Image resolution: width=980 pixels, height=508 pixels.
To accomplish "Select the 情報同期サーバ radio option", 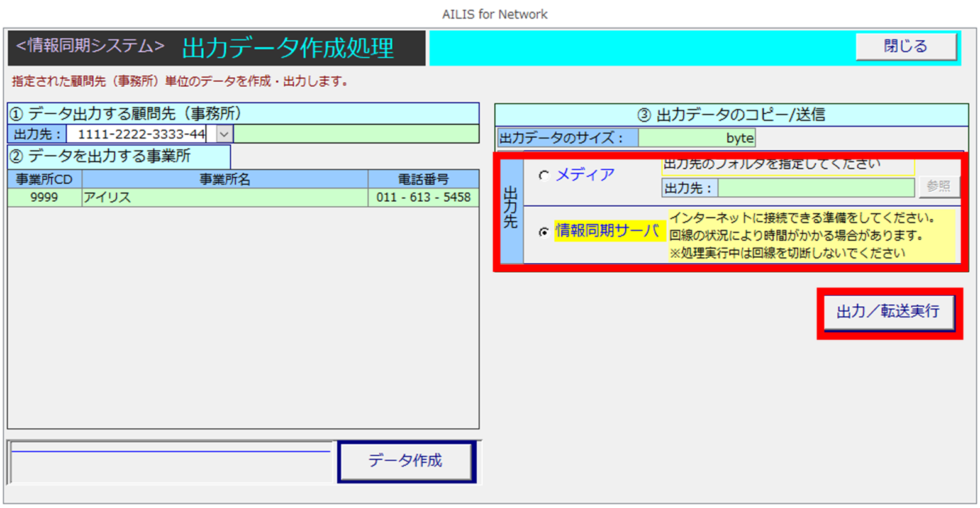I will tap(544, 232).
